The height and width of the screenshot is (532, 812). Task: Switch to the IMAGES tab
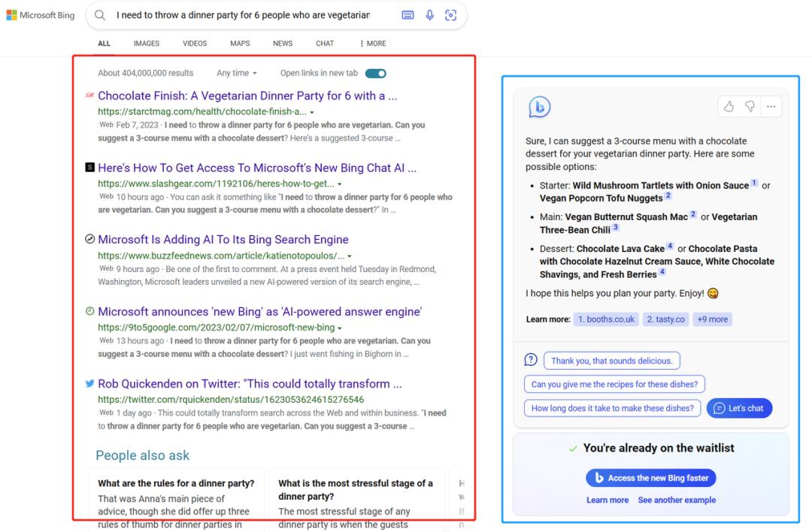click(147, 44)
